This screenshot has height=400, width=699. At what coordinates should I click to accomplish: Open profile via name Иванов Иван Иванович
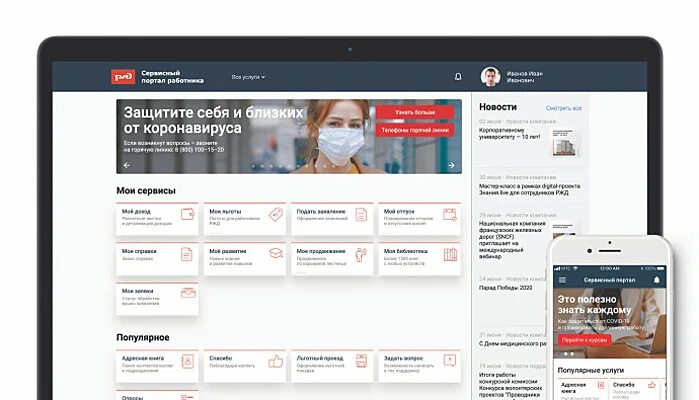[x=525, y=77]
